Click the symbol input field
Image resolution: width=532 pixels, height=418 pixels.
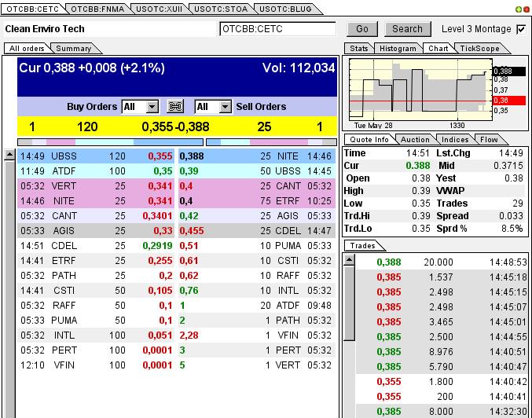277,29
